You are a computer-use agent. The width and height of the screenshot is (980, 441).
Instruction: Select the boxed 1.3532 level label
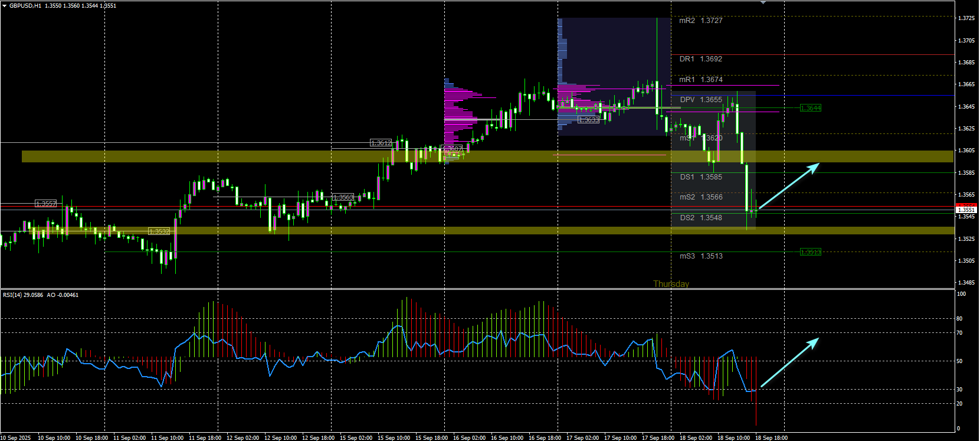coord(159,231)
